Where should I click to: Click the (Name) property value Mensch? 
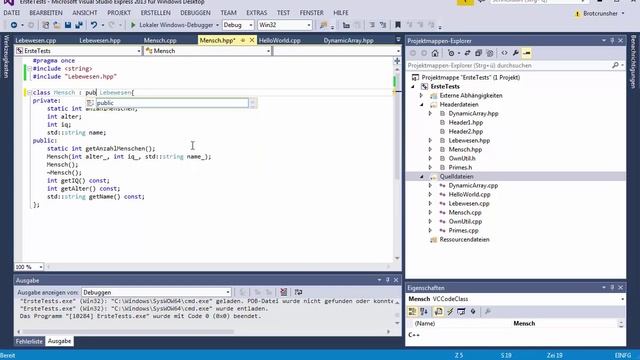click(x=524, y=323)
